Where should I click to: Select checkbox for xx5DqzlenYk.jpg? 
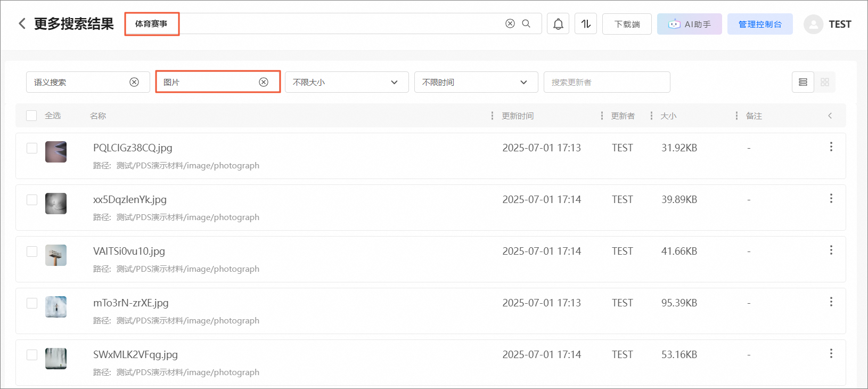[x=32, y=199]
